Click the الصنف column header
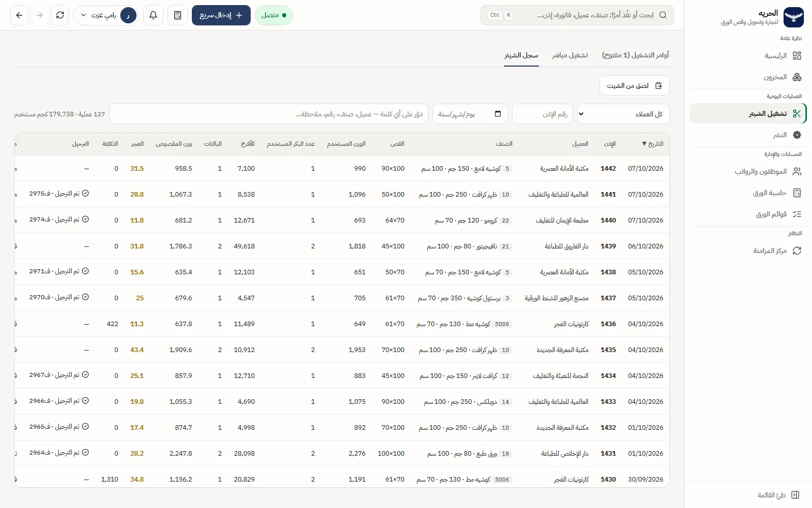The width and height of the screenshot is (812, 508). point(504,144)
